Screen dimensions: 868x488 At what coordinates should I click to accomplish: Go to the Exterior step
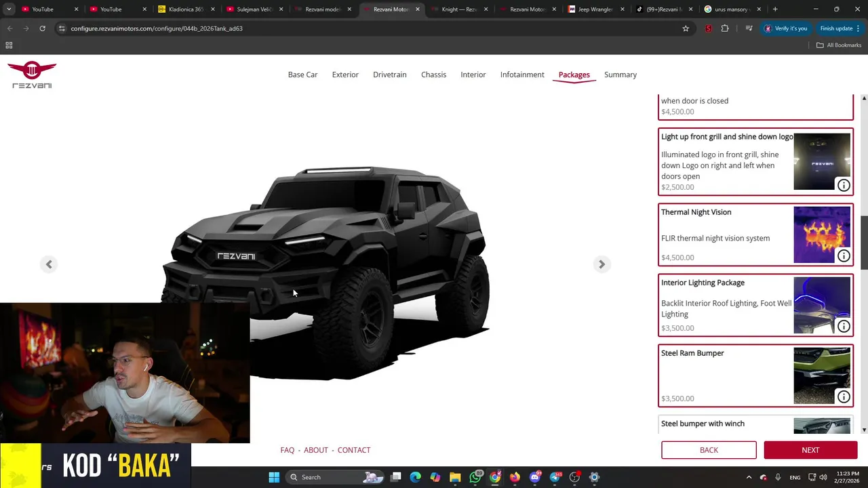pos(345,75)
